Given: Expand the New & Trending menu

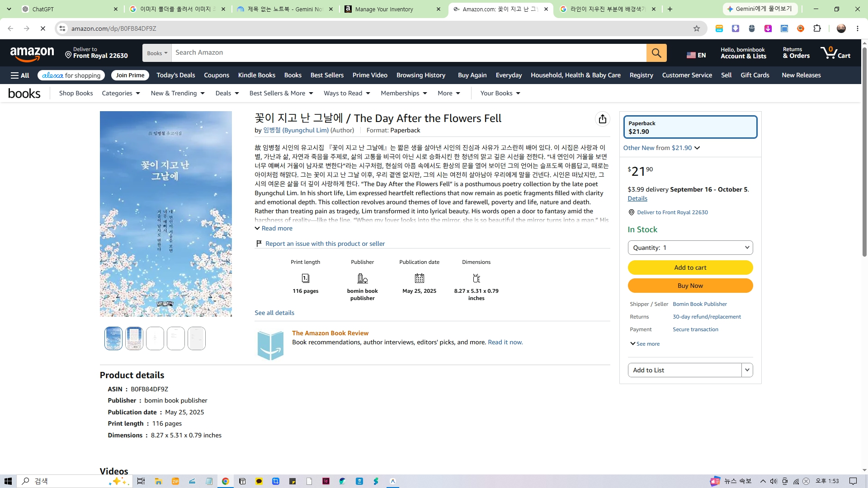Looking at the screenshot, I should click(178, 94).
